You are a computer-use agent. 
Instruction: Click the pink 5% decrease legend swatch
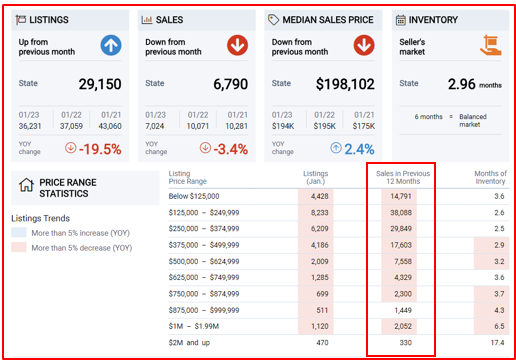(19, 247)
